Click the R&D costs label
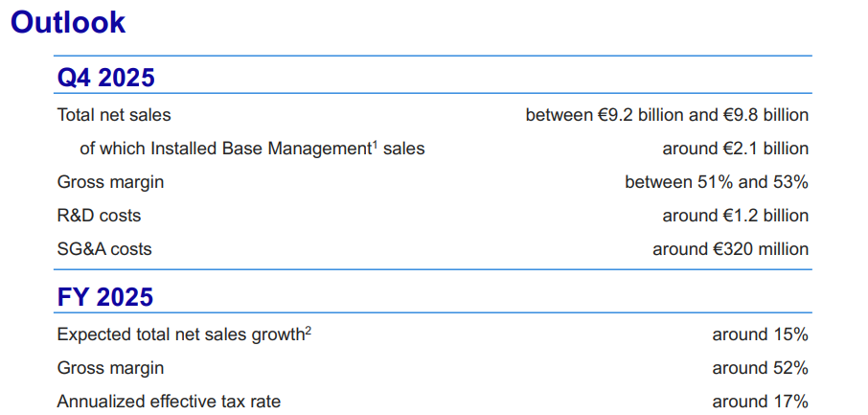The height and width of the screenshot is (415, 868). pos(99,215)
